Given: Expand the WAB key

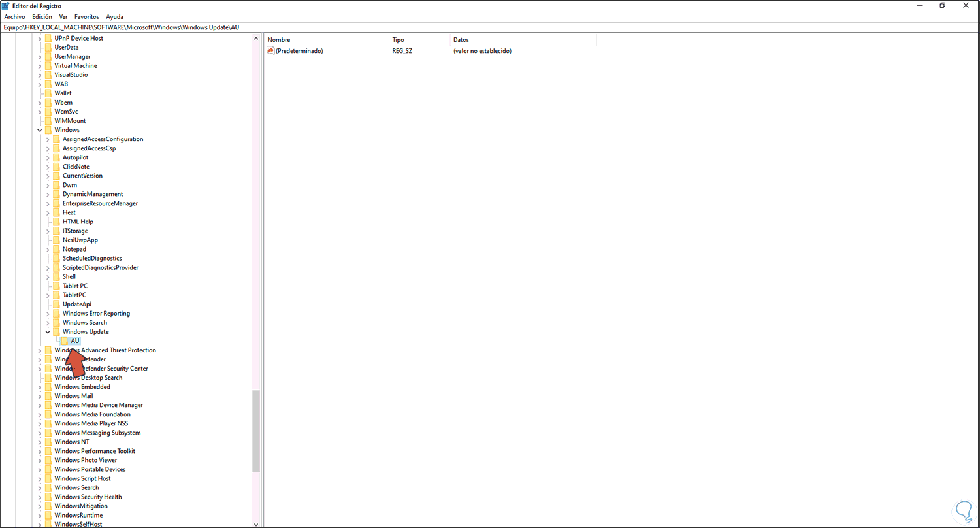Looking at the screenshot, I should coord(40,84).
